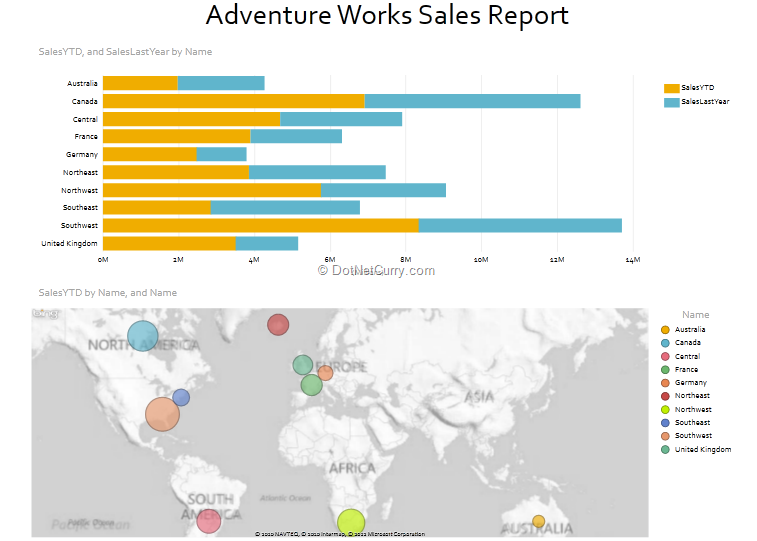This screenshot has height=541, width=757.
Task: Click the large salmon bubble over southern USA
Action: click(x=162, y=414)
